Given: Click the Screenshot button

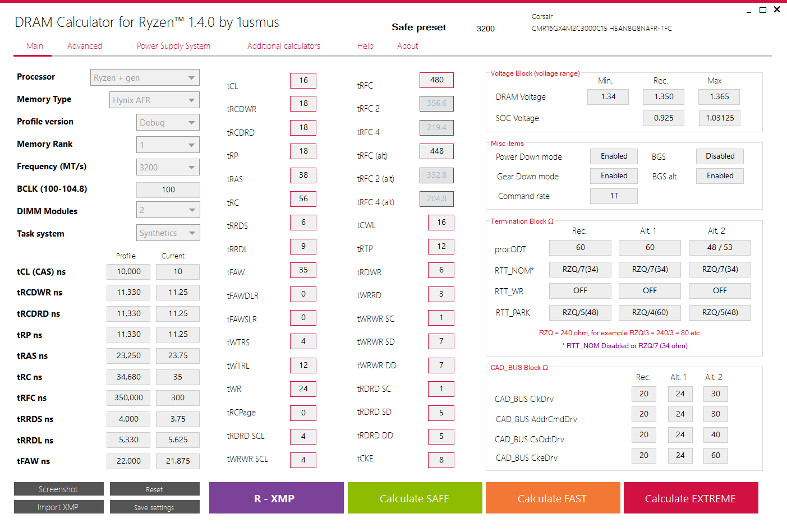Looking at the screenshot, I should (59, 489).
